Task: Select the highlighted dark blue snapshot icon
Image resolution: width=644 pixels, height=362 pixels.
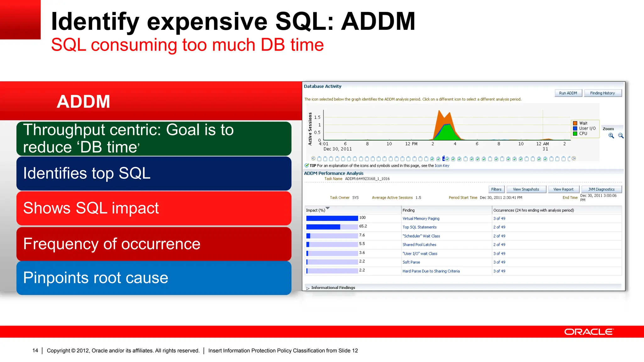Action: tap(443, 158)
